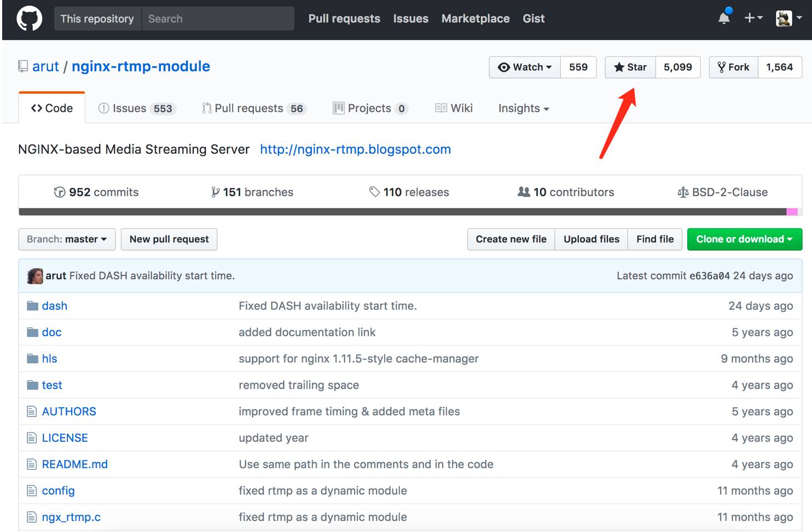Open the user avatar menu
This screenshot has height=532, width=812.
pyautogui.click(x=788, y=18)
